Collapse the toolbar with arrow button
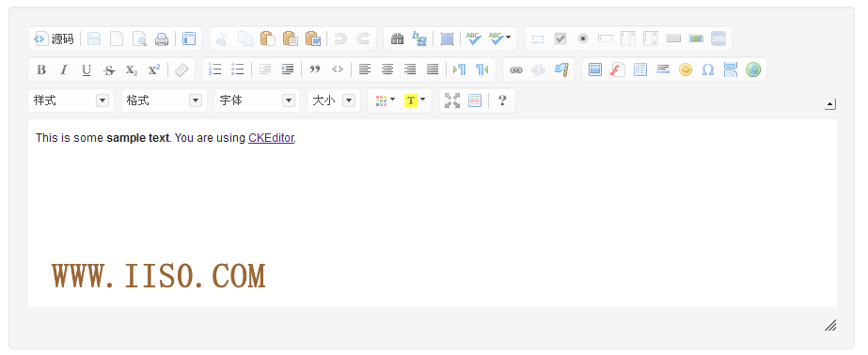This screenshot has height=355, width=868. point(829,104)
